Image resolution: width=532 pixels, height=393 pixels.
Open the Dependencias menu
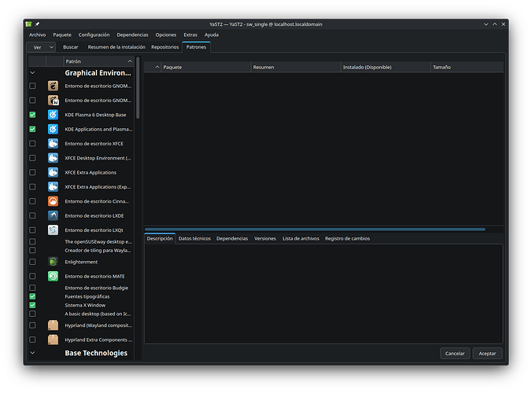(131, 35)
